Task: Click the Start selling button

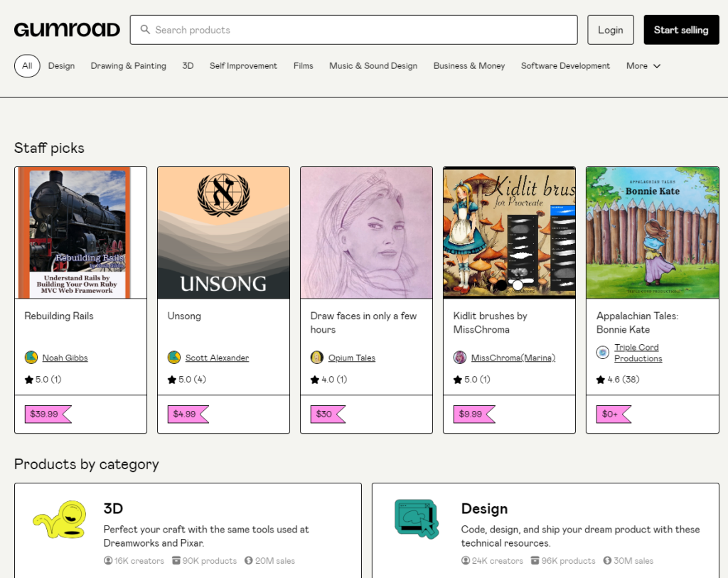Action: pyautogui.click(x=681, y=30)
